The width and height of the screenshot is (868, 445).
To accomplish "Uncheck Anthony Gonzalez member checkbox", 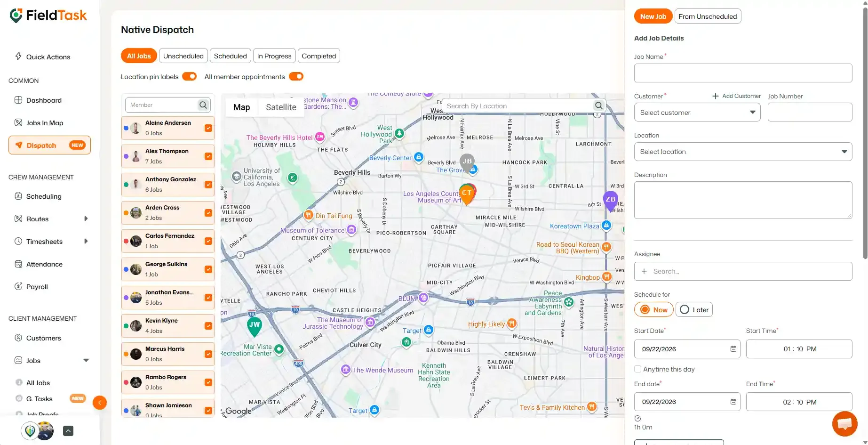I will [208, 185].
